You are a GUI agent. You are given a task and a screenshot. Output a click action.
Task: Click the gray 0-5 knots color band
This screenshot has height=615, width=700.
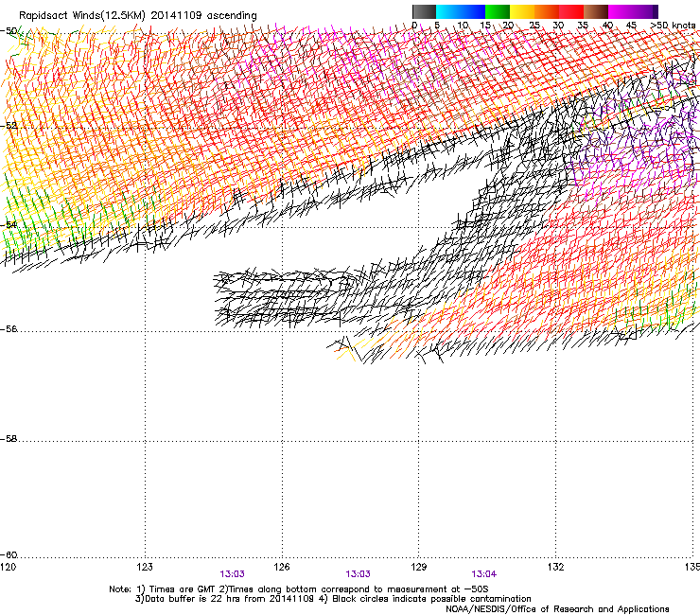tap(424, 11)
